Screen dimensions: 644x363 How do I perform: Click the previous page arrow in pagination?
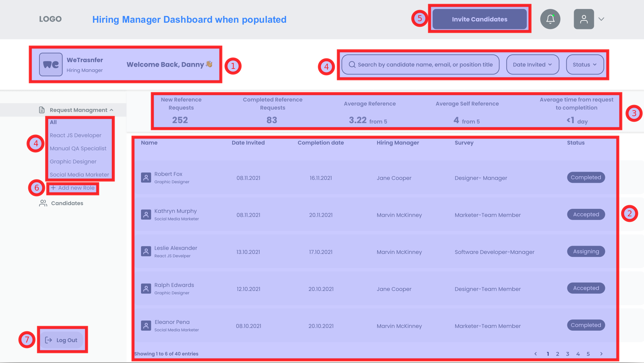pos(536,354)
